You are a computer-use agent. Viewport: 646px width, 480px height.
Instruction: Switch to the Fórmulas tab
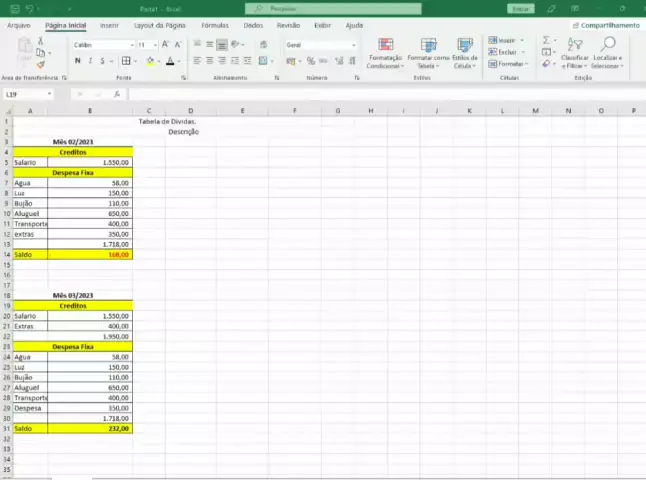click(x=214, y=25)
